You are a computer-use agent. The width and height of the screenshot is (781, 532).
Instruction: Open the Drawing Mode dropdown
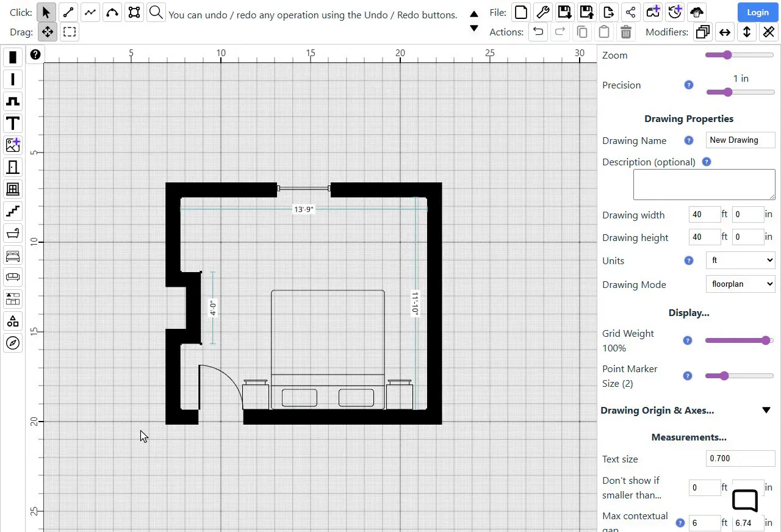click(x=740, y=284)
